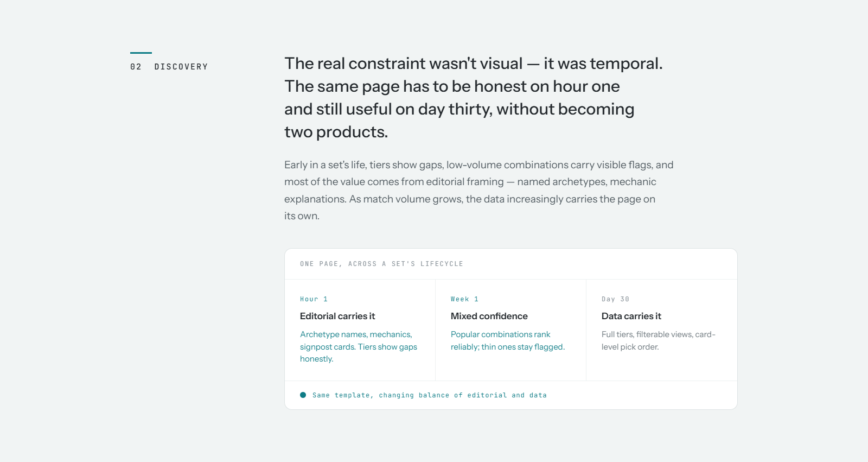This screenshot has width=868, height=462.
Task: Click the Hour 1 description about archetype names
Action: (359, 347)
